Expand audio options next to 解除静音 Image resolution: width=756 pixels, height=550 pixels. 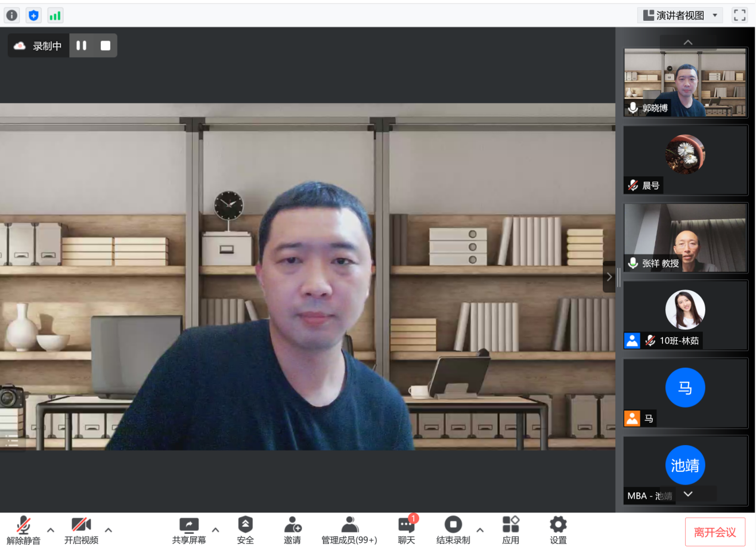click(x=51, y=530)
